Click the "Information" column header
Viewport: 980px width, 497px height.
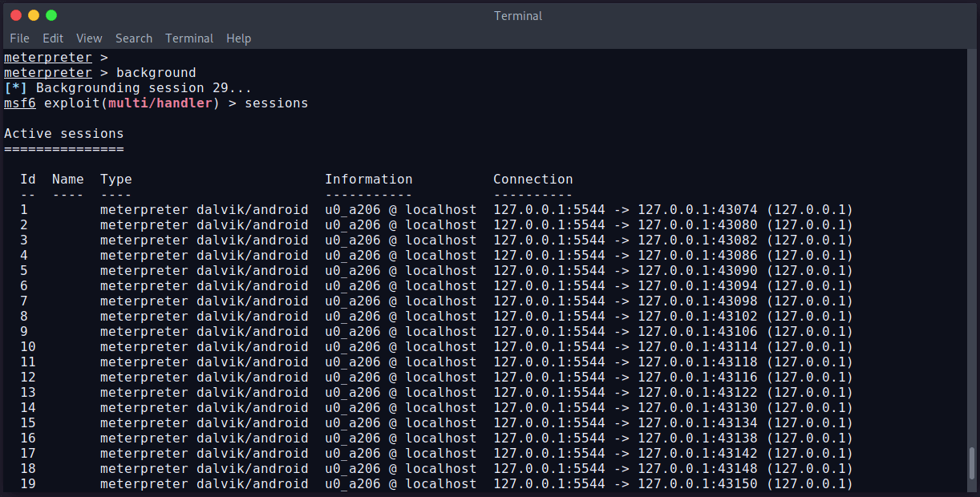pos(369,180)
